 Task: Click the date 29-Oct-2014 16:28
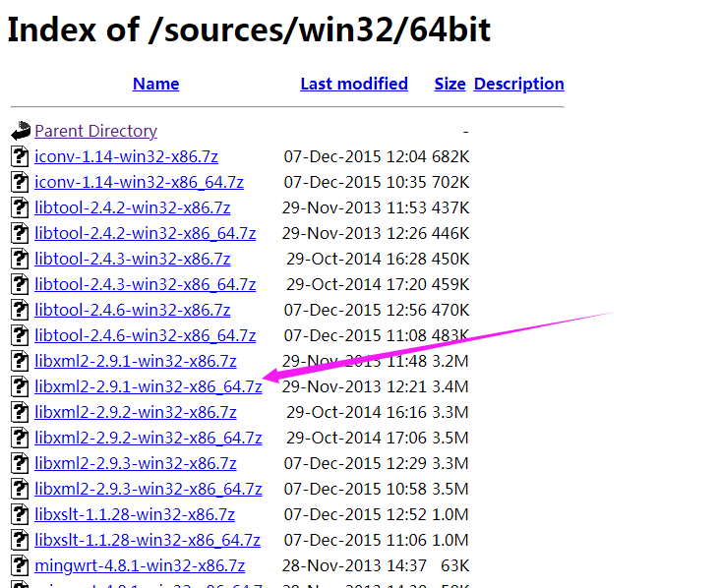point(357,260)
